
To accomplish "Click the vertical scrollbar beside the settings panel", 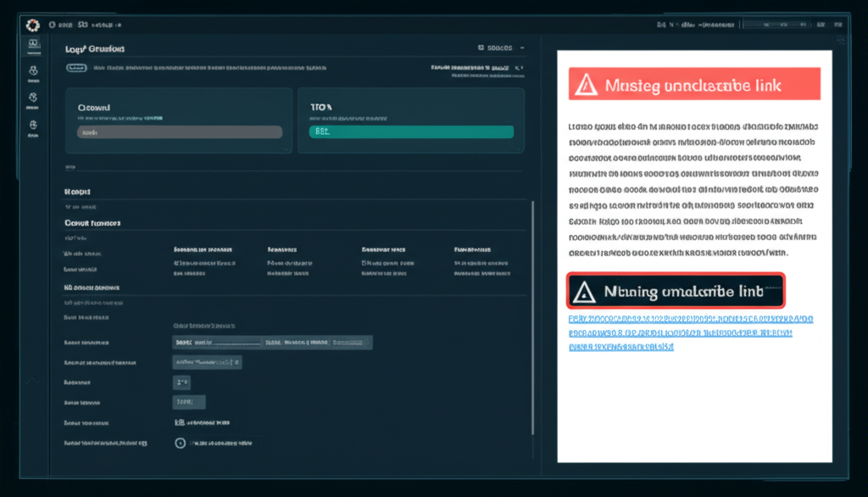I will pyautogui.click(x=532, y=254).
